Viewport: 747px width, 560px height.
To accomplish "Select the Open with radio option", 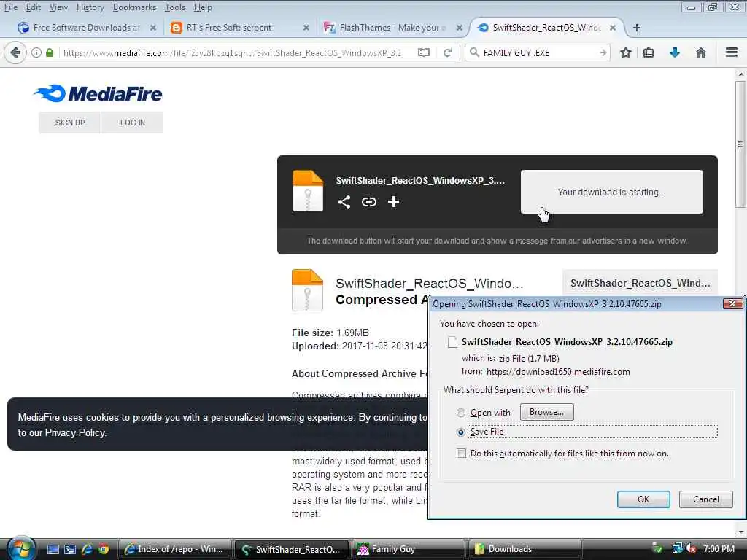I will (461, 413).
